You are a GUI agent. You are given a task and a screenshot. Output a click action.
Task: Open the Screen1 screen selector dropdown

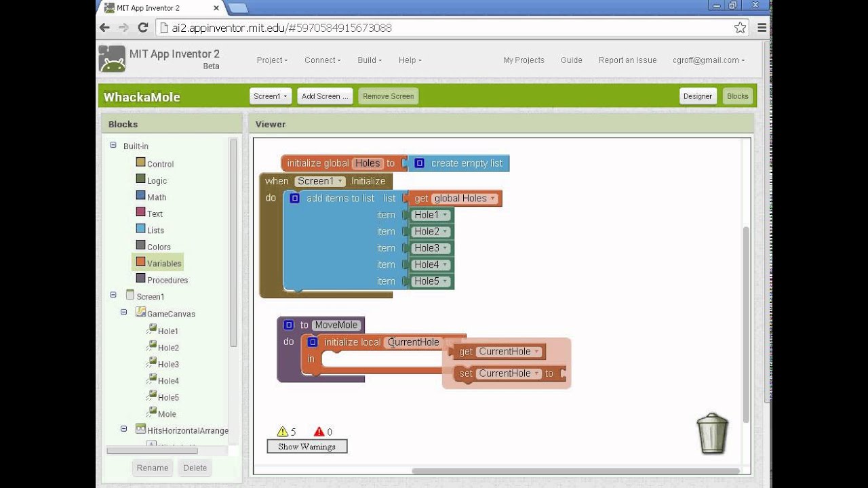271,96
